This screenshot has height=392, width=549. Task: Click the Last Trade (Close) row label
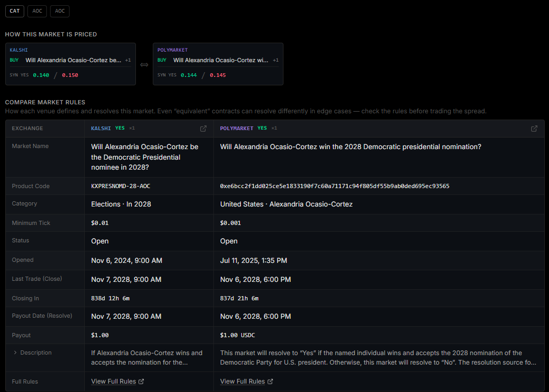coord(37,279)
